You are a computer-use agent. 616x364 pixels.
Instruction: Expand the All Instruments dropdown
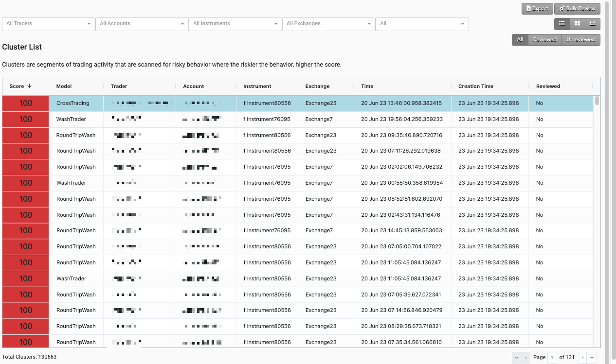(236, 24)
